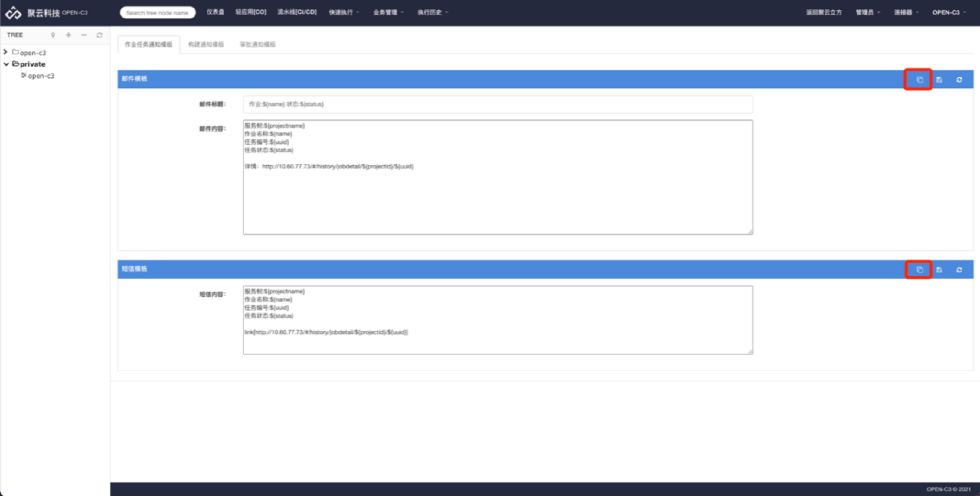Click the 返回聚云立方 link
This screenshot has height=496, width=980.
824,12
